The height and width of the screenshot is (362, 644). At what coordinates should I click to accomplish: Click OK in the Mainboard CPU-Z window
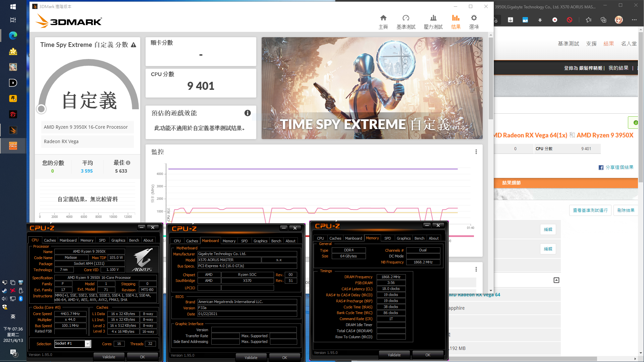pos(284,358)
